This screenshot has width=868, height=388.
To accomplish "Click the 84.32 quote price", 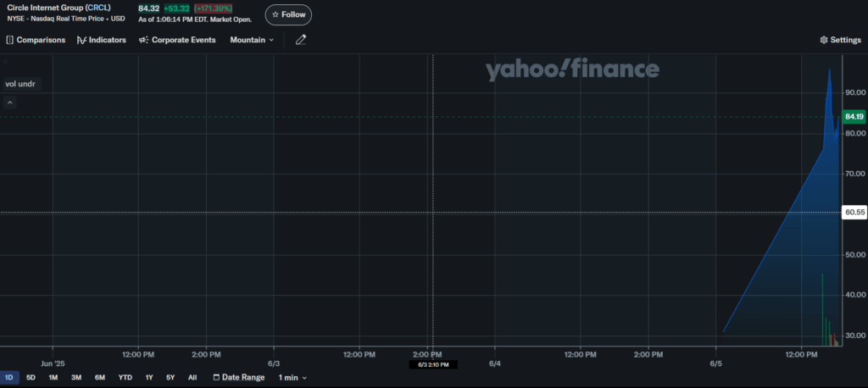I will pos(149,8).
